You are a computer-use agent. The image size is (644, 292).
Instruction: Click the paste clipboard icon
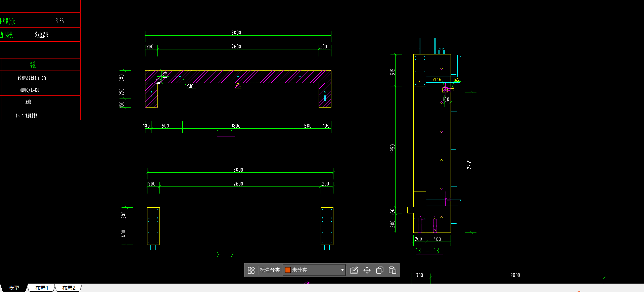[393, 270]
